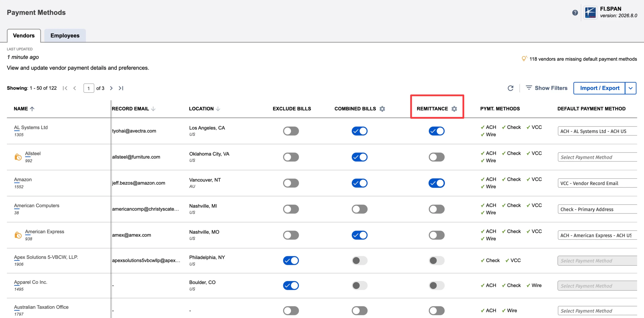
Task: Turn off Exclude Bills for Apparel Co Inc.
Action: point(291,286)
